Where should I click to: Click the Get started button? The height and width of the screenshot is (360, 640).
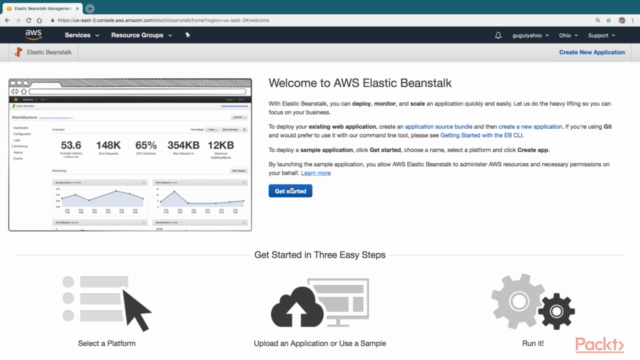tap(290, 191)
